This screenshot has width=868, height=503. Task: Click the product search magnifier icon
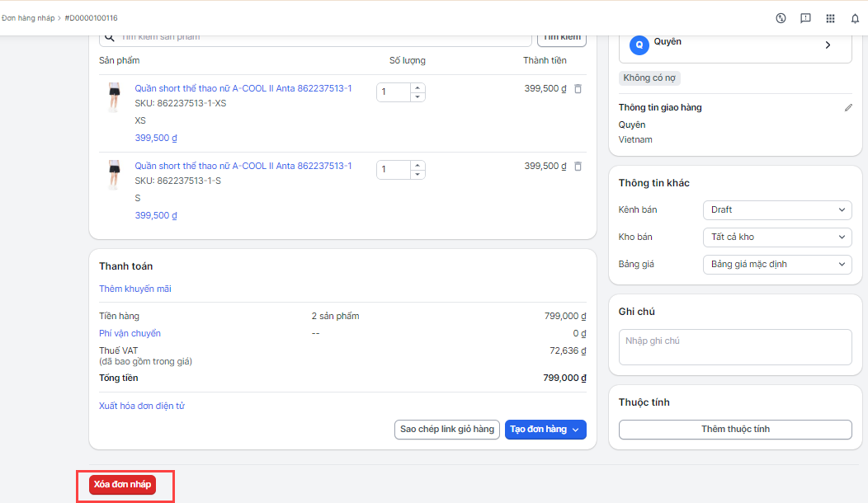point(109,37)
